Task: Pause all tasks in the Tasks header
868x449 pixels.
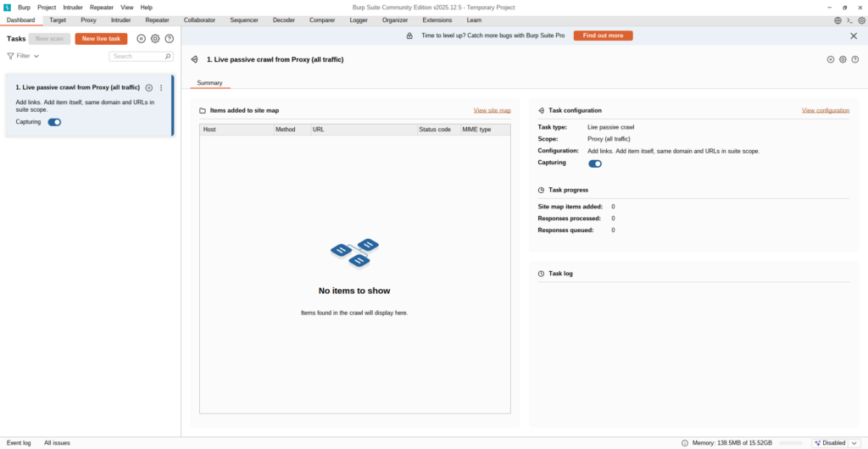Action: pos(142,39)
